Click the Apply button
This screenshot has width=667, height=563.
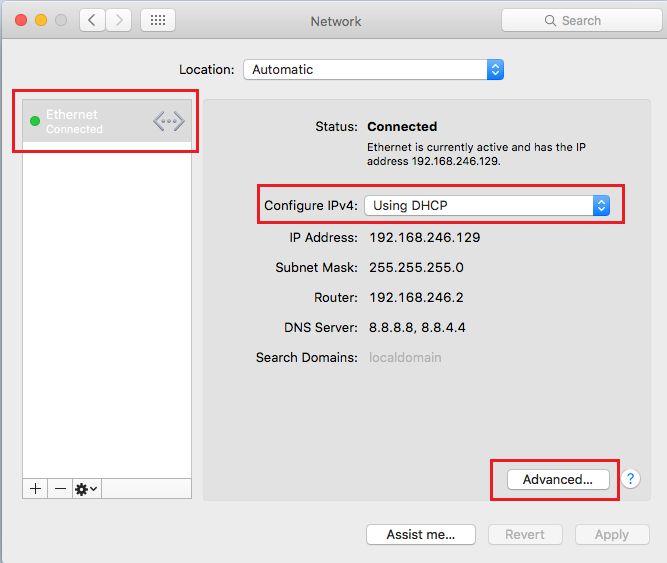click(x=611, y=535)
